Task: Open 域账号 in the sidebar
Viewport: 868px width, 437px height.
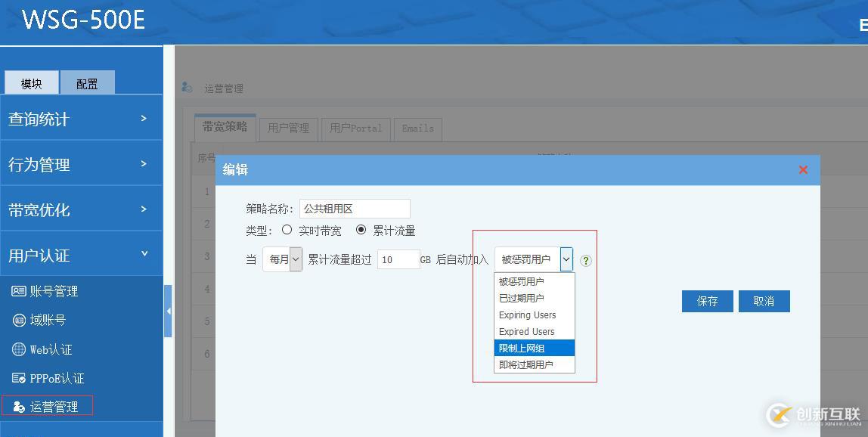Action: (x=48, y=320)
